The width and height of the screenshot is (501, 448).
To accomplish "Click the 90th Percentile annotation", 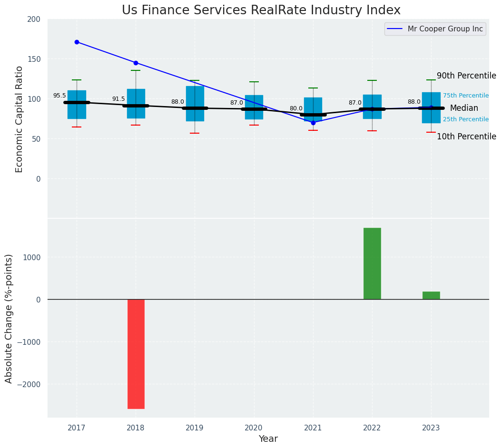I will click(466, 76).
